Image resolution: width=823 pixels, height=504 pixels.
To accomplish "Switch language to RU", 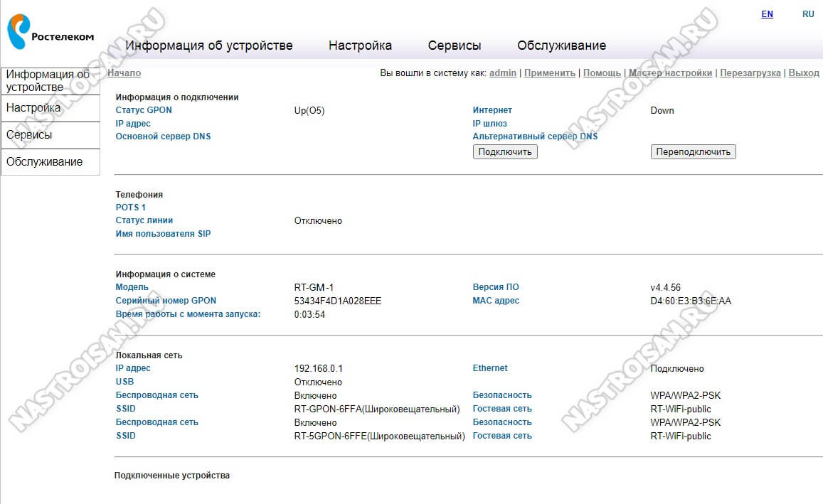I will pos(808,14).
